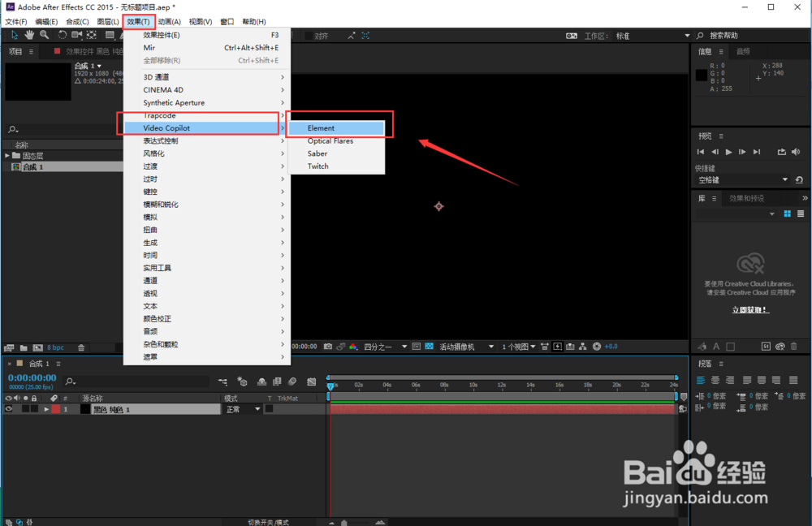
Task: Choose Element from the Video Copilot submenu
Action: tap(337, 128)
